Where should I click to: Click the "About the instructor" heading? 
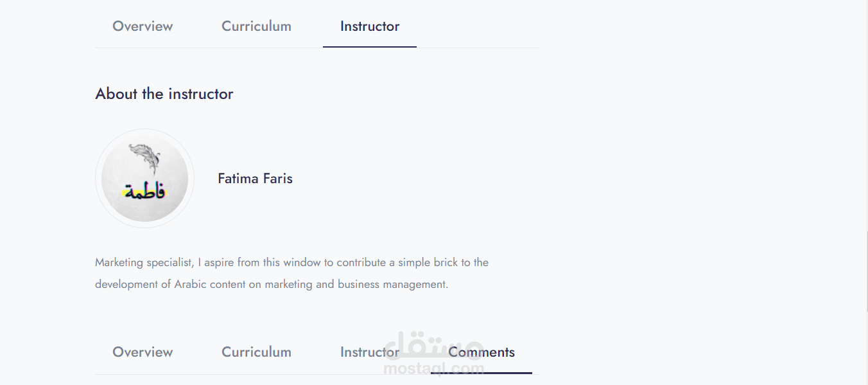click(164, 94)
